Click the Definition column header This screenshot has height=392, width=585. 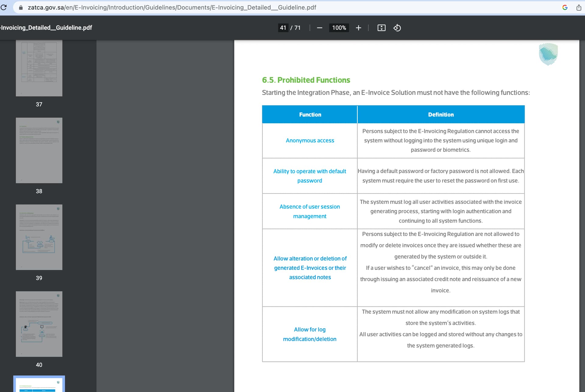click(x=441, y=115)
